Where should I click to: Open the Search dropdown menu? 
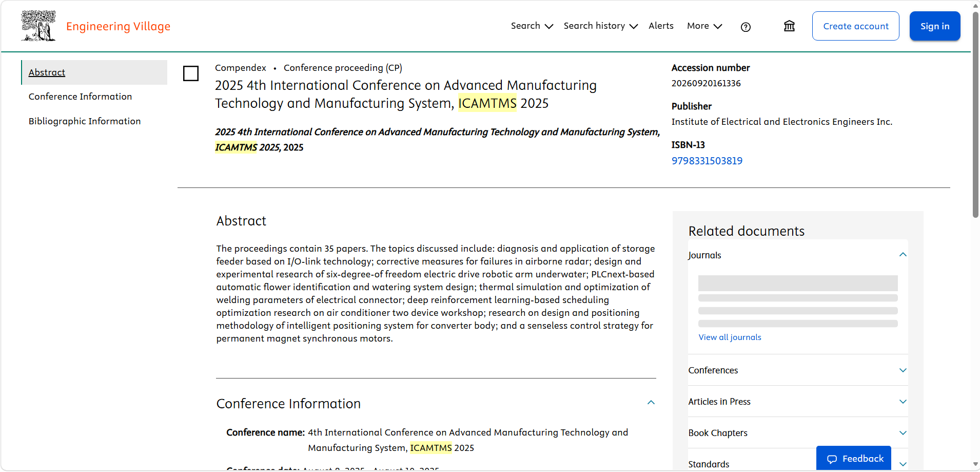pos(532,26)
